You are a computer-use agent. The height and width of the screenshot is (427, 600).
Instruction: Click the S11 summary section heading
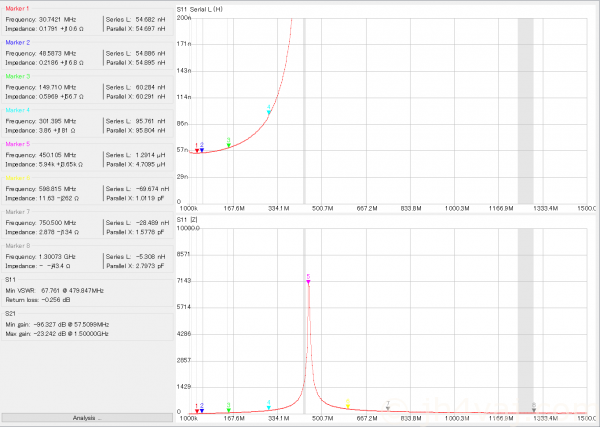tap(10, 280)
